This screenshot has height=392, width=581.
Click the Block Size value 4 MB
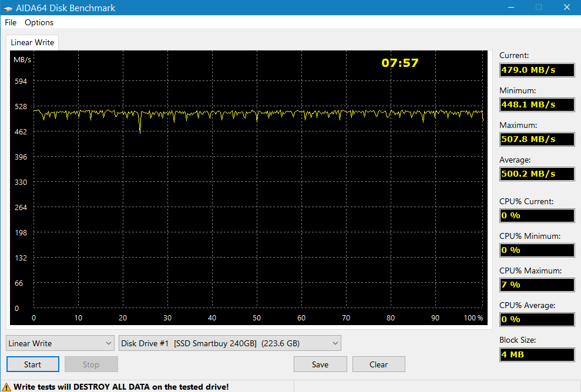pyautogui.click(x=537, y=354)
